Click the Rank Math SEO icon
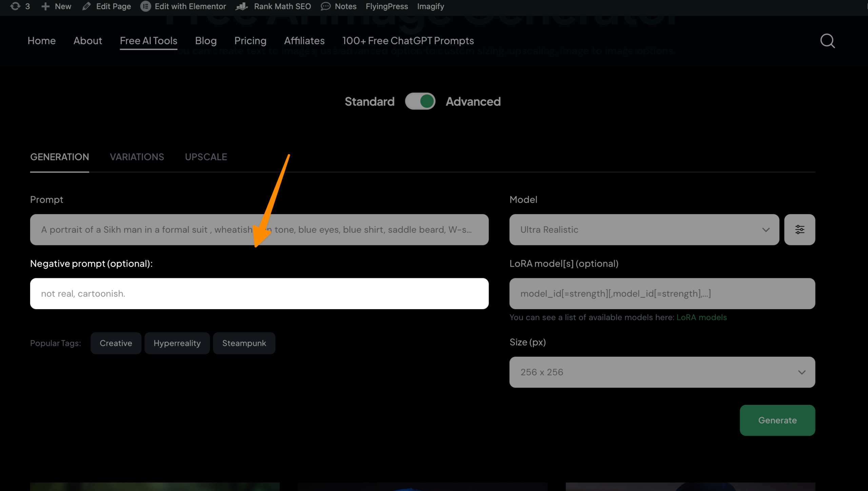Image resolution: width=868 pixels, height=491 pixels. click(x=242, y=6)
